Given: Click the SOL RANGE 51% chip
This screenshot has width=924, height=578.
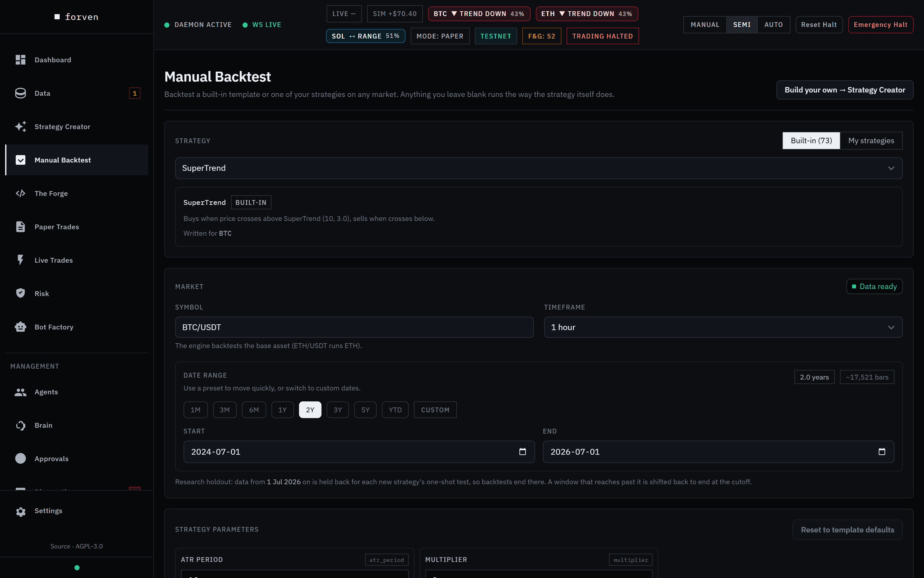Looking at the screenshot, I should click(365, 36).
